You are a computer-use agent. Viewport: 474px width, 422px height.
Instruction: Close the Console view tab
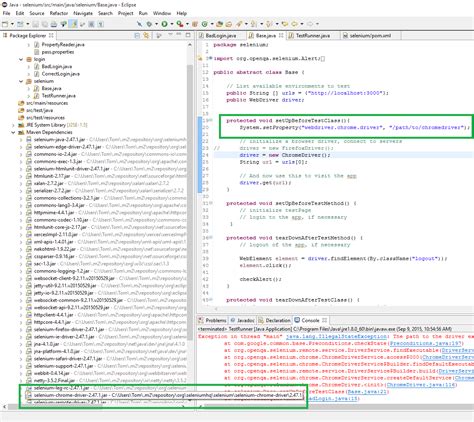point(324,320)
